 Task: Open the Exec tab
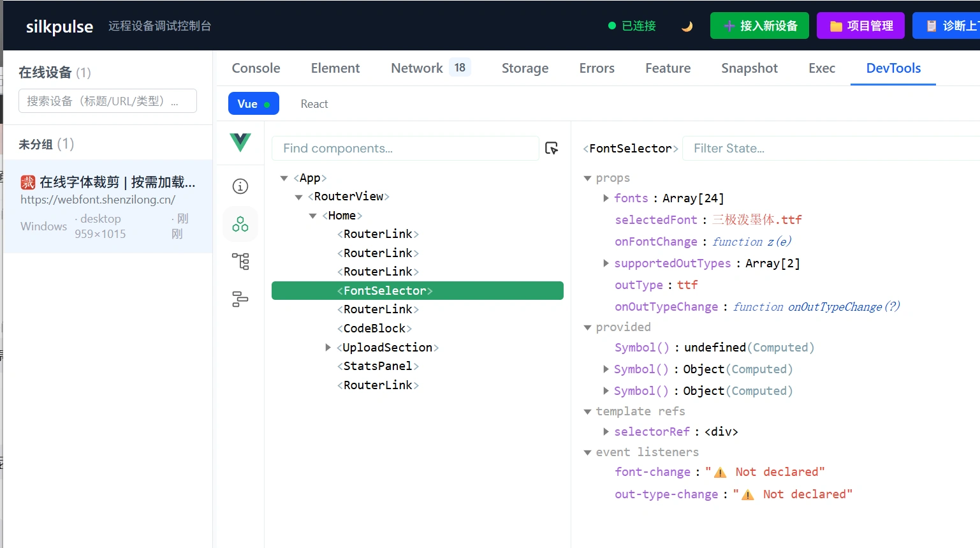pos(822,68)
